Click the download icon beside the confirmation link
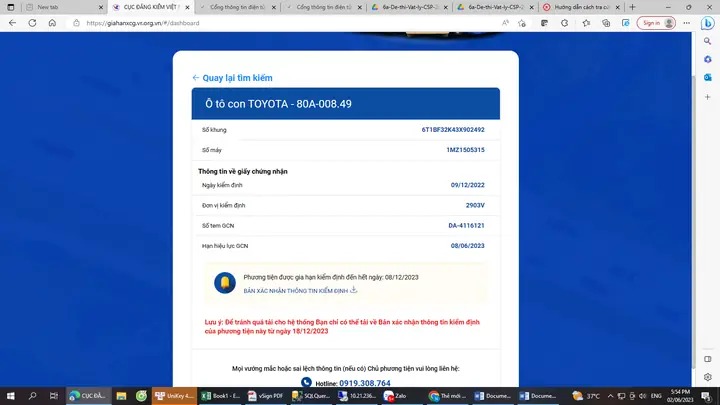 pyautogui.click(x=353, y=290)
